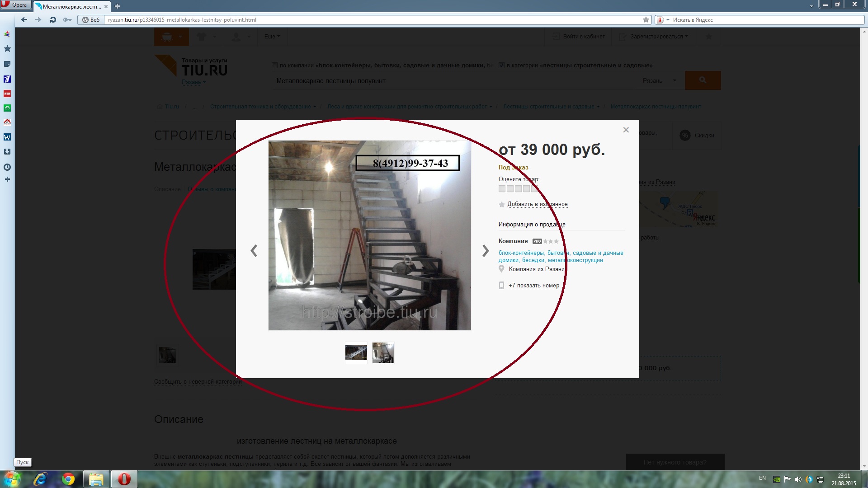
Task: Click the EN language indicator in tray
Action: [763, 478]
